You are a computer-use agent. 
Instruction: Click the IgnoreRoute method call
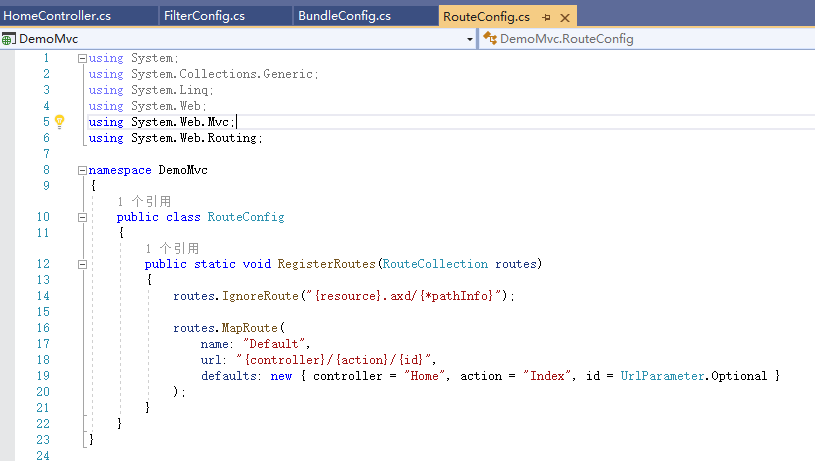[x=260, y=296]
